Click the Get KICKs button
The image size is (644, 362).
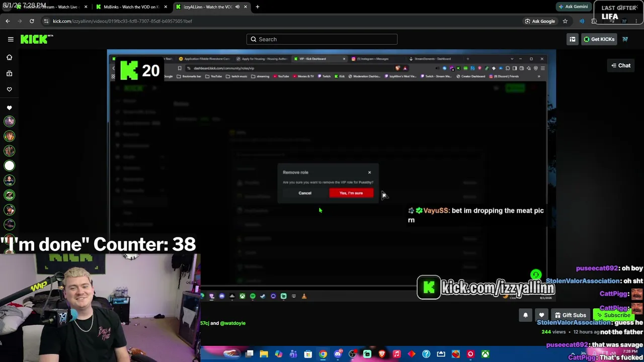tap(599, 39)
